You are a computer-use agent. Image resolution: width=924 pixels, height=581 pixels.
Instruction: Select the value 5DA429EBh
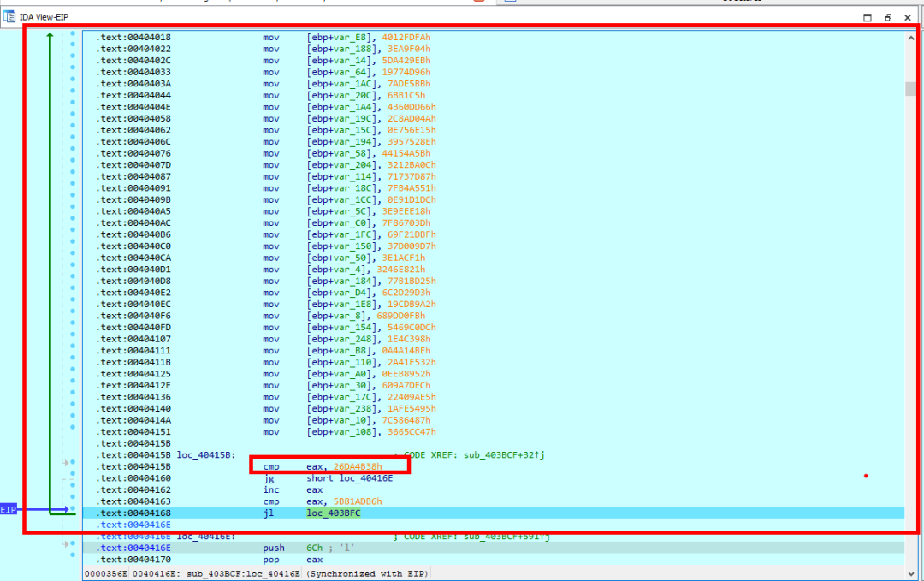coord(406,61)
